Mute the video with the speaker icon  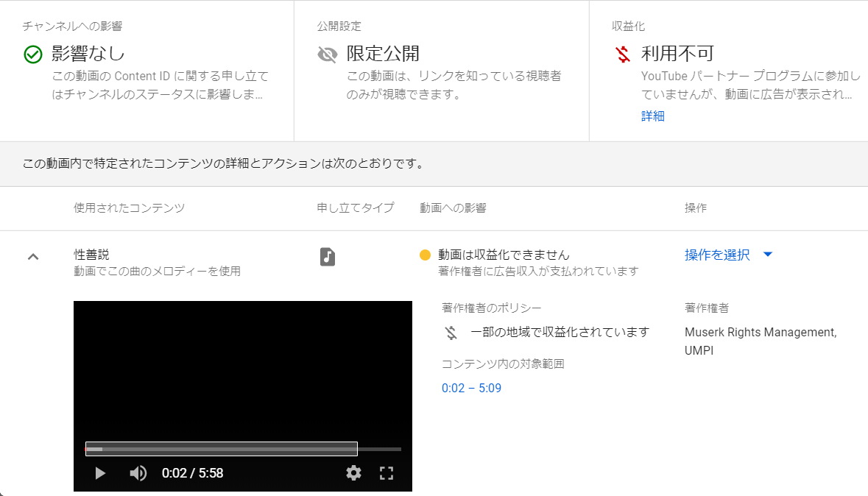point(138,473)
